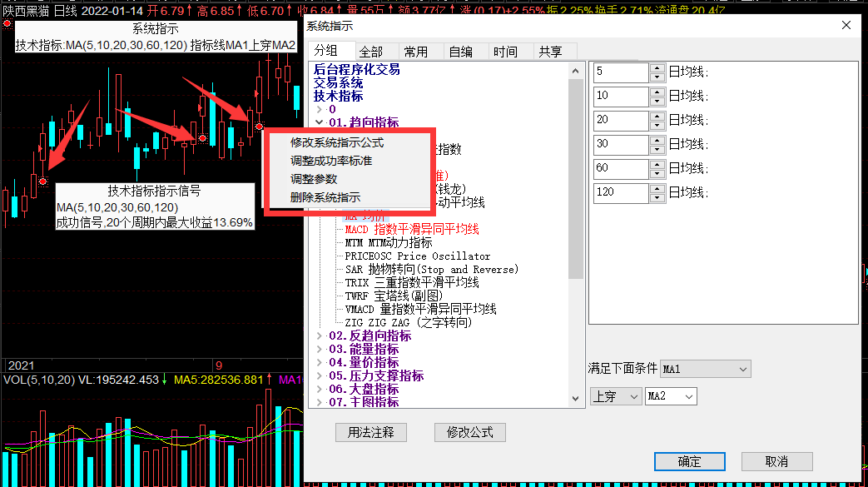Increase the 5 日均线 value with up arrow
This screenshot has width=868, height=487.
pyautogui.click(x=657, y=67)
